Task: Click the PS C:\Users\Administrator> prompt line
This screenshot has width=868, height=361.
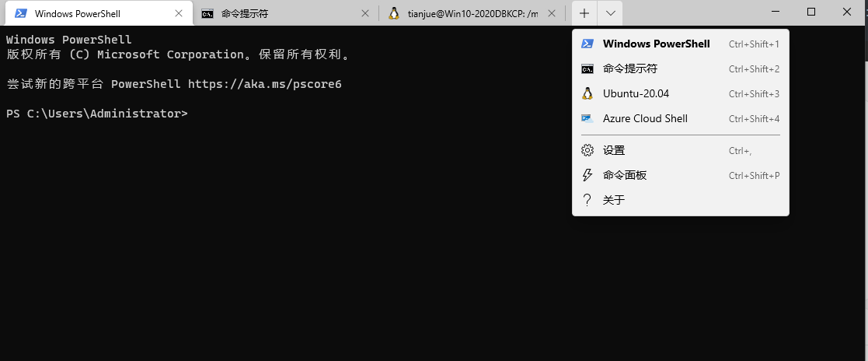Action: 97,114
